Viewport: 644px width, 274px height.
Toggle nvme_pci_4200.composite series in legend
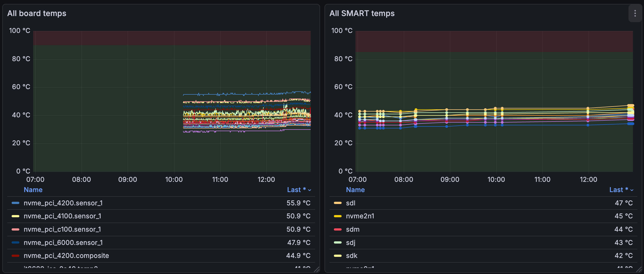pyautogui.click(x=66, y=256)
